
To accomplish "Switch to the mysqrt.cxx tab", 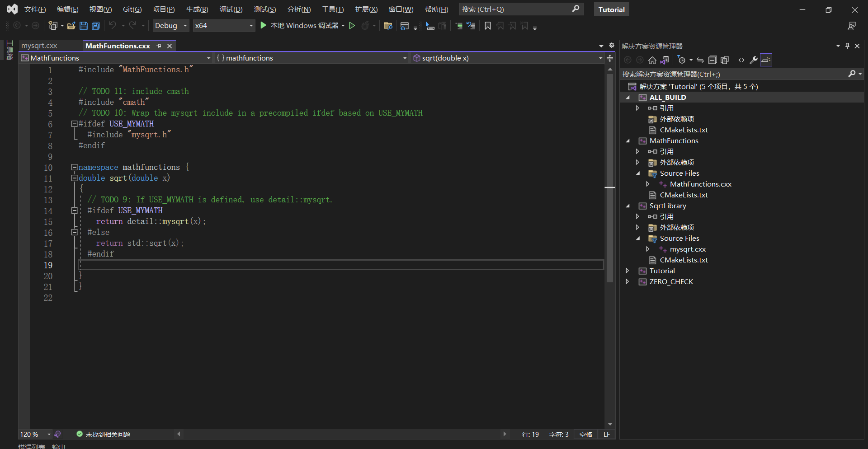I will [39, 46].
